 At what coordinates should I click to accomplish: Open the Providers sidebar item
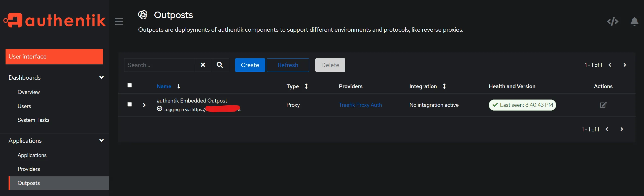click(x=29, y=169)
